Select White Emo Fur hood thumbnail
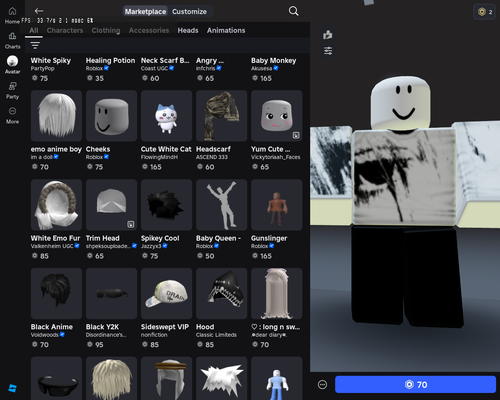 56,205
